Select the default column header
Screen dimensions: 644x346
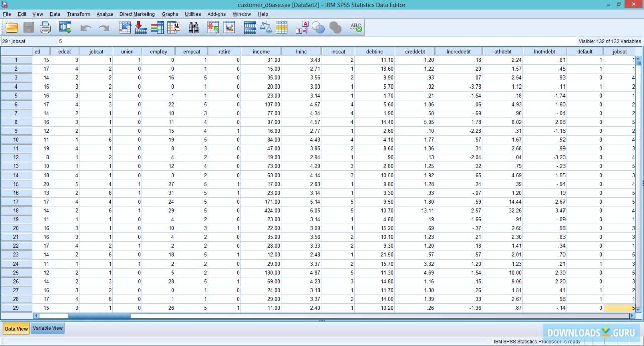585,51
